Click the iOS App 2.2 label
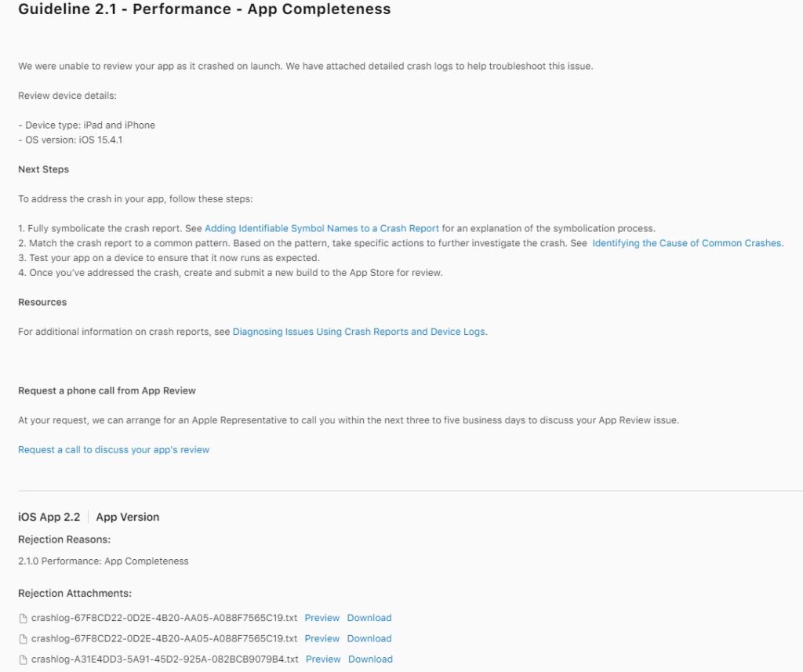 coord(49,517)
